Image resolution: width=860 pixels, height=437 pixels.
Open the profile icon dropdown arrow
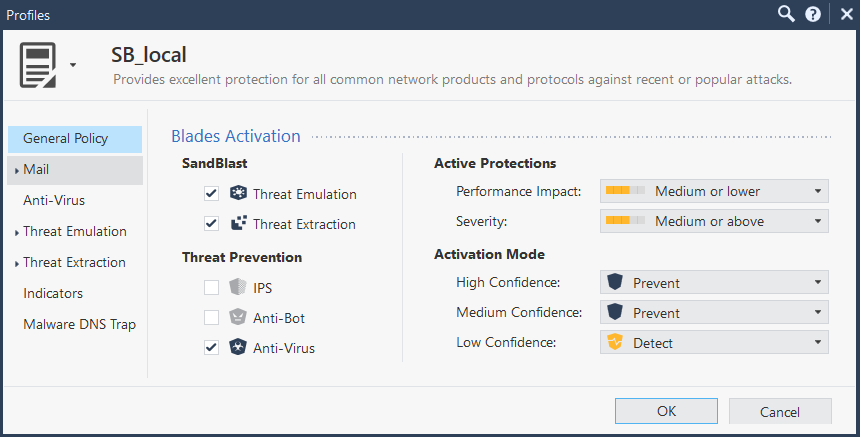pos(73,65)
